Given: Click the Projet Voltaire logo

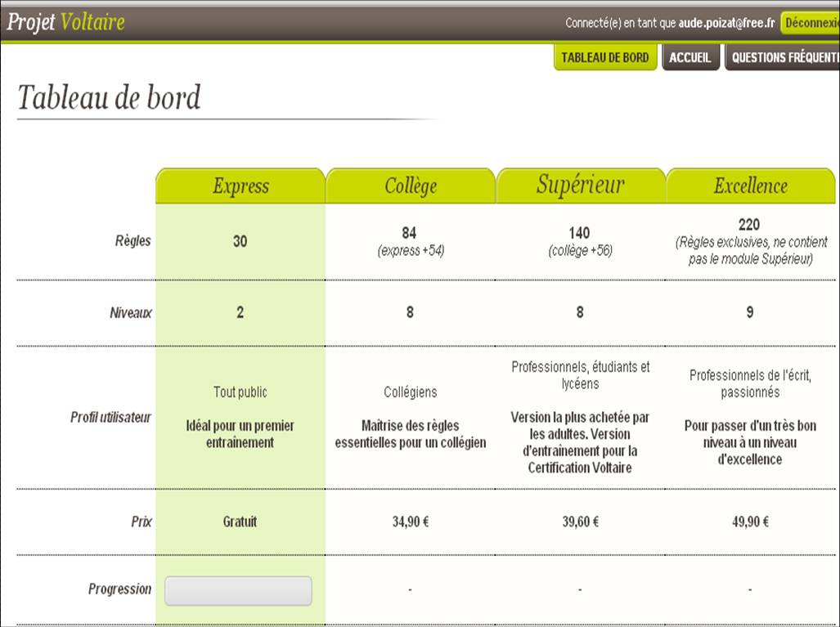Looking at the screenshot, I should click(66, 22).
